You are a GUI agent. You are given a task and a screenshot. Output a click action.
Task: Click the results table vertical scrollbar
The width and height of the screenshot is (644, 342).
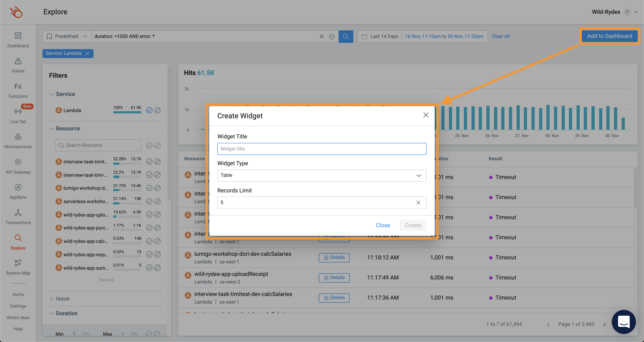[635, 188]
